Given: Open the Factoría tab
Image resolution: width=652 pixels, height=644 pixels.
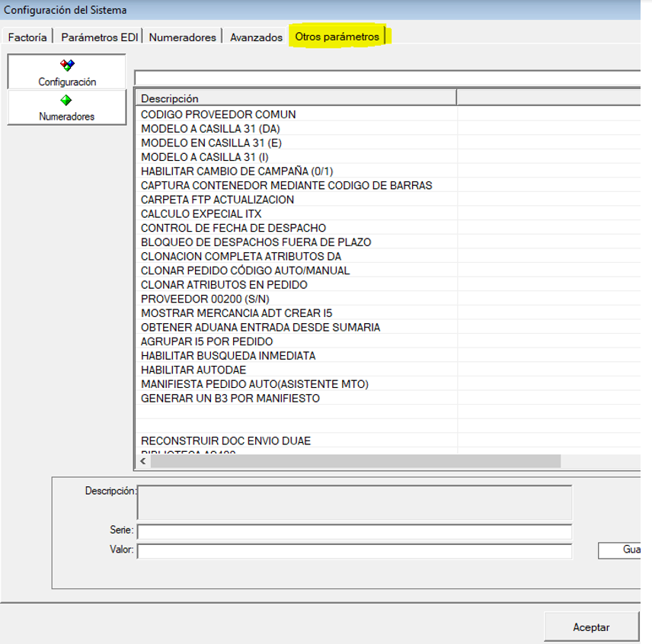Looking at the screenshot, I should pos(27,37).
